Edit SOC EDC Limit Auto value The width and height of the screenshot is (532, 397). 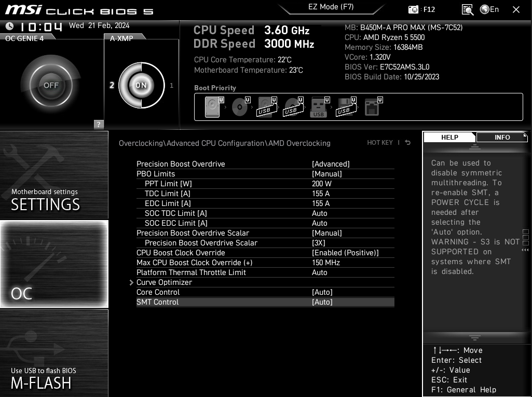[x=320, y=223]
